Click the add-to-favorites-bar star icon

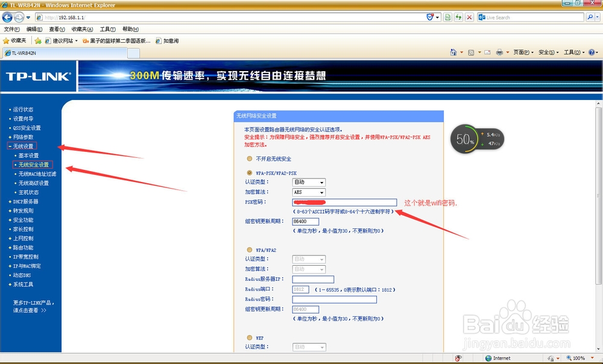[37, 41]
